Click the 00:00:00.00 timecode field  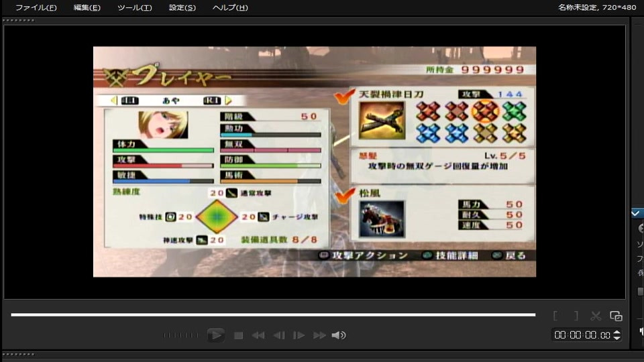[582, 335]
